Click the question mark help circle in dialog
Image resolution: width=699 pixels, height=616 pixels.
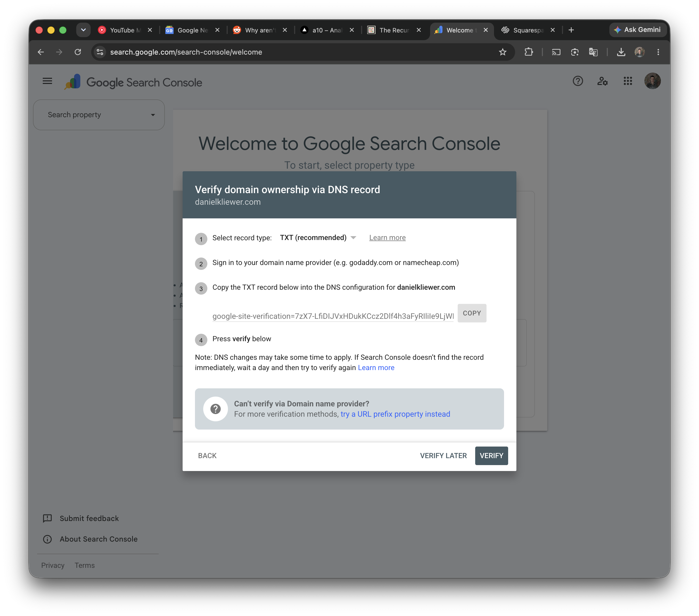coord(216,409)
